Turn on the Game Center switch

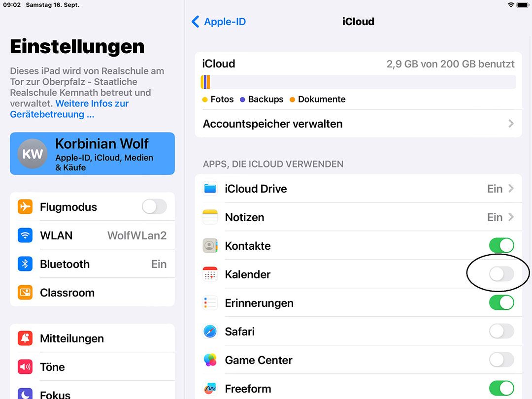[501, 360]
